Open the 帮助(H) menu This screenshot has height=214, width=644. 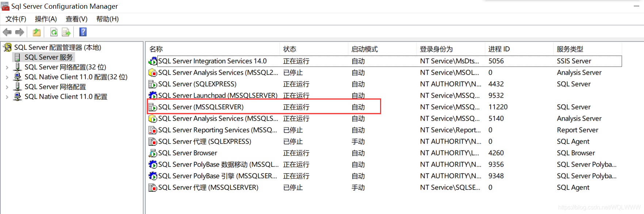click(x=107, y=19)
